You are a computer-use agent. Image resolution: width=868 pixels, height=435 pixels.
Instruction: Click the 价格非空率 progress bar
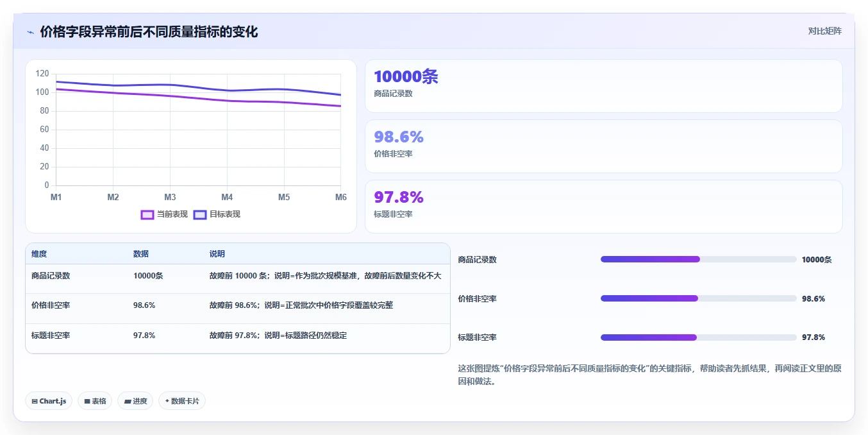699,298
